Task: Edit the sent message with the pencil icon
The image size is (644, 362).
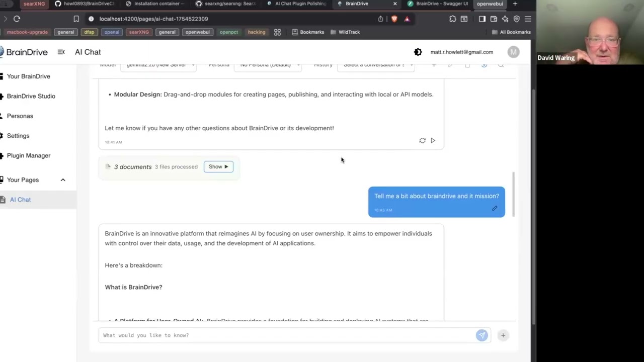Action: click(x=495, y=208)
